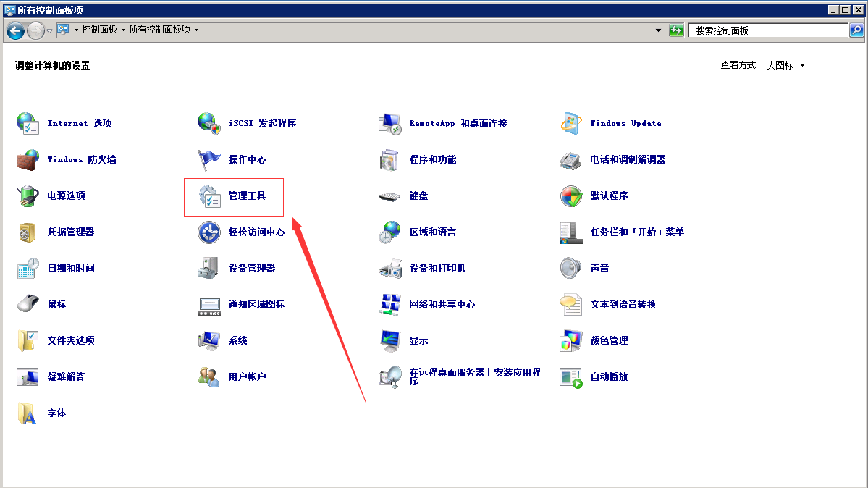Click the search magnifier button
The image size is (868, 488).
click(x=856, y=30)
